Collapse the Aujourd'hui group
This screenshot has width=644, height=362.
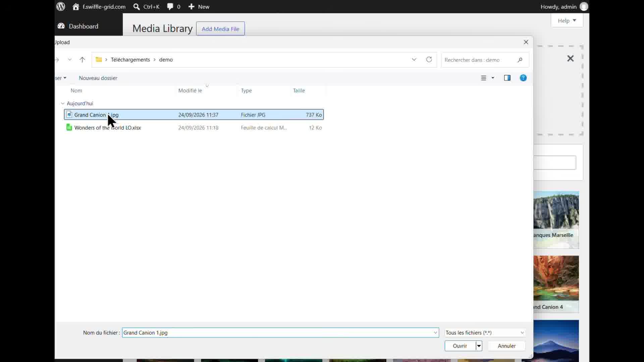point(63,104)
